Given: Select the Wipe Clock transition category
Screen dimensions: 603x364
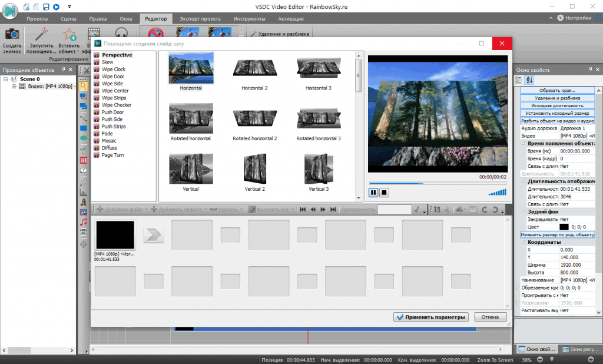Looking at the screenshot, I should coord(114,70).
